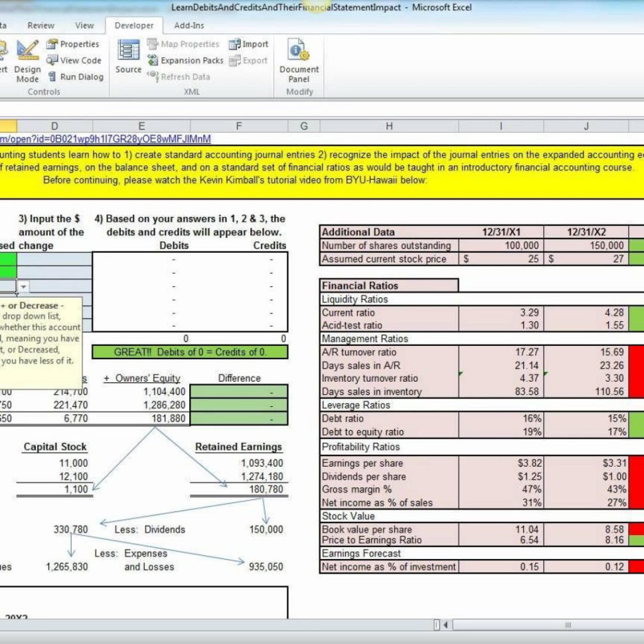Import XML data using the Import icon
This screenshot has height=644, width=644.
coord(248,44)
